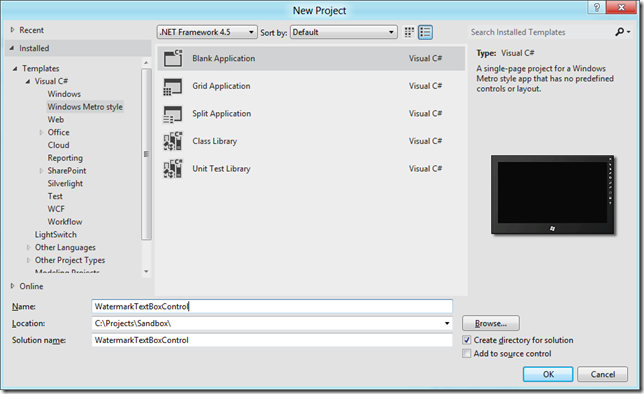
Task: Collapse the Installed section
Action: 12,48
